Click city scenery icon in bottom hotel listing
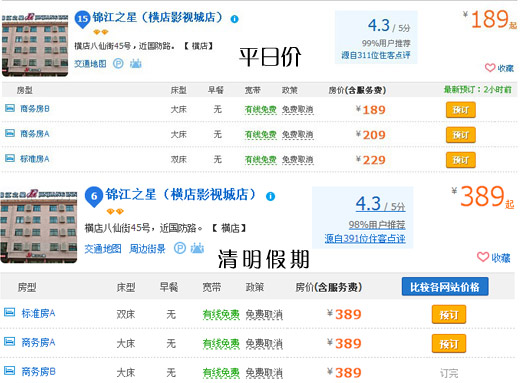 pos(197,248)
